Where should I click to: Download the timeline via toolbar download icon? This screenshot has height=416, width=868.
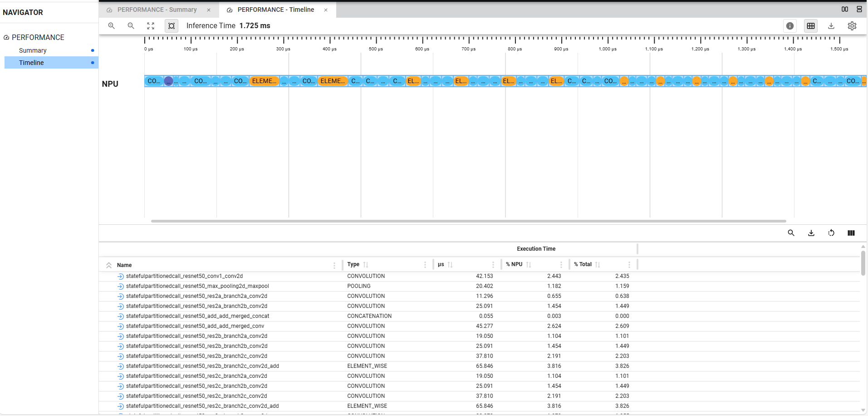[831, 26]
